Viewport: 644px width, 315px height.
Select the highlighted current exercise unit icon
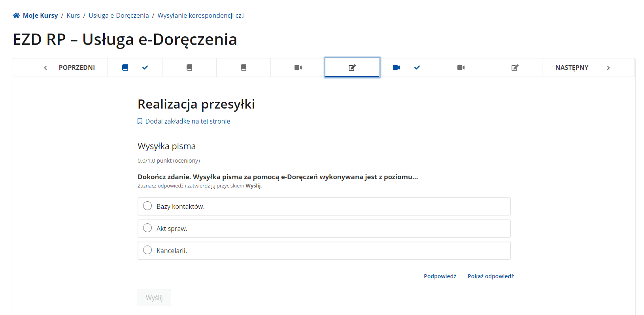(352, 67)
